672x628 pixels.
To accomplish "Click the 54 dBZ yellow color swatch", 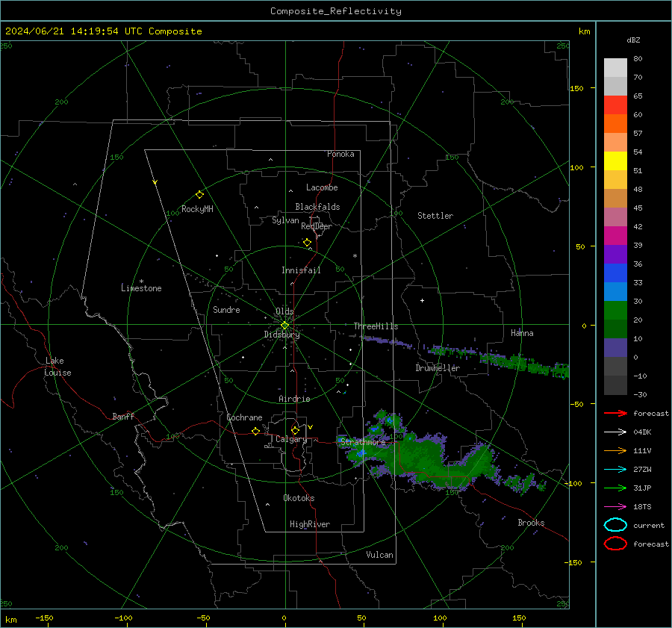I will click(615, 161).
